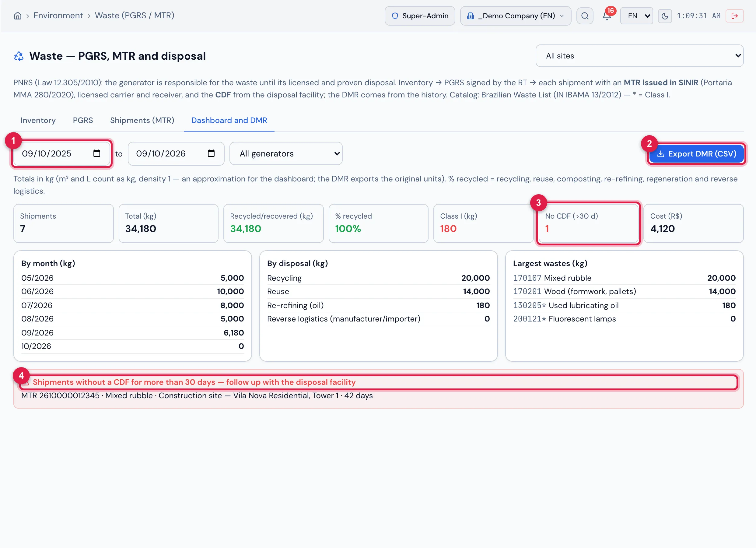756x548 pixels.
Task: Click 130205* Used lubricating oil row
Action: tap(624, 306)
